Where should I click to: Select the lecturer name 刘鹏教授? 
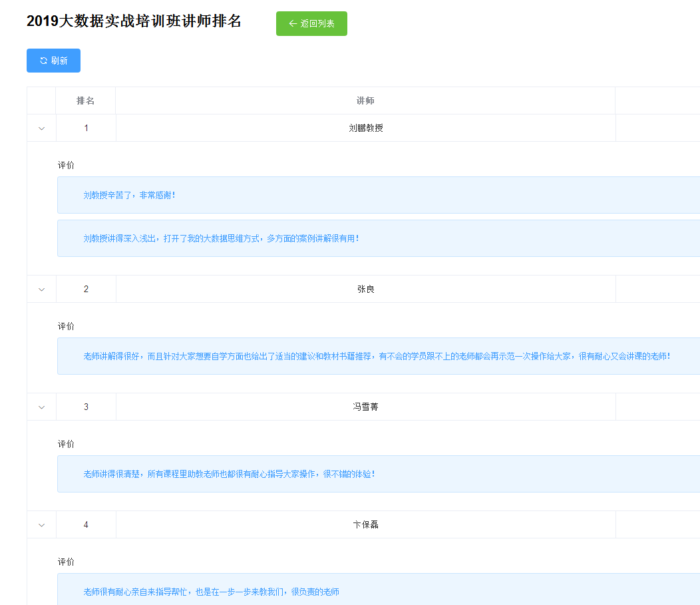366,128
